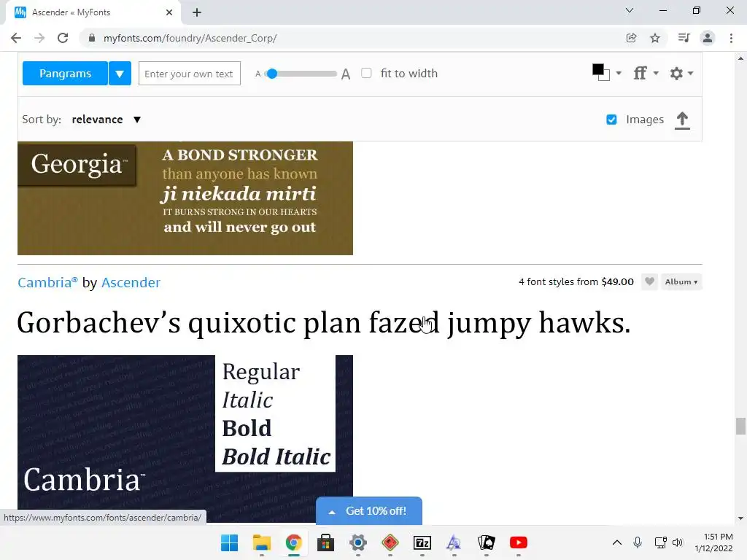
Task: Adjust the font size slider handle
Action: (x=272, y=74)
